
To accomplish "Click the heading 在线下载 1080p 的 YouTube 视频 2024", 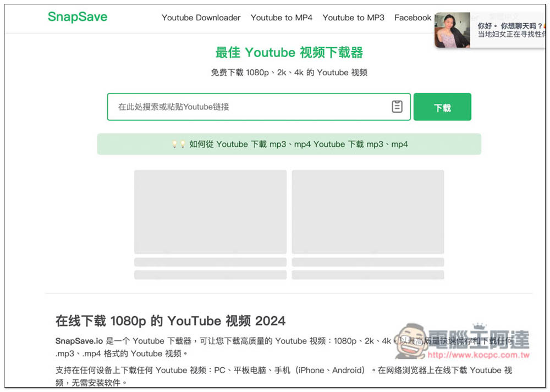I will 170,321.
